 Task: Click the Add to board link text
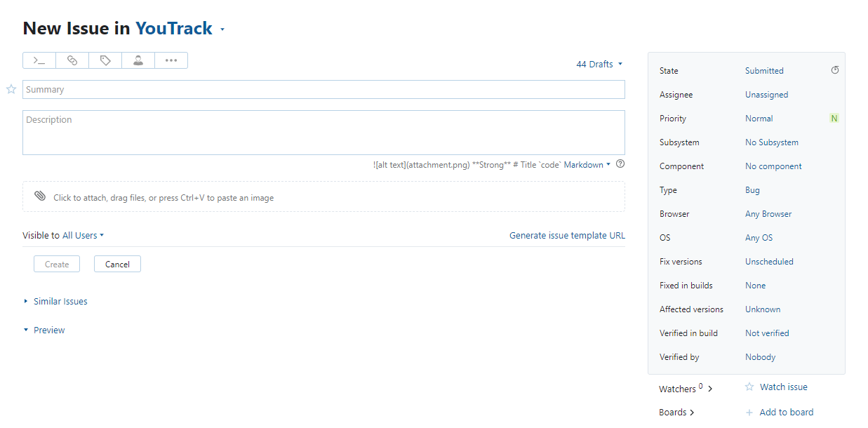point(787,413)
